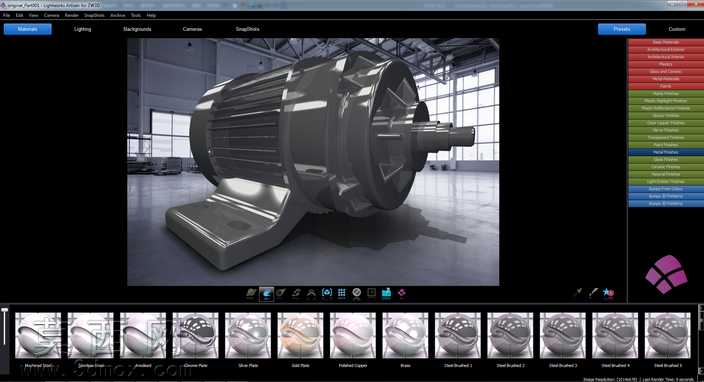The image size is (704, 382).
Task: Apply the Gold Plate material thumbnail
Action: [x=300, y=335]
